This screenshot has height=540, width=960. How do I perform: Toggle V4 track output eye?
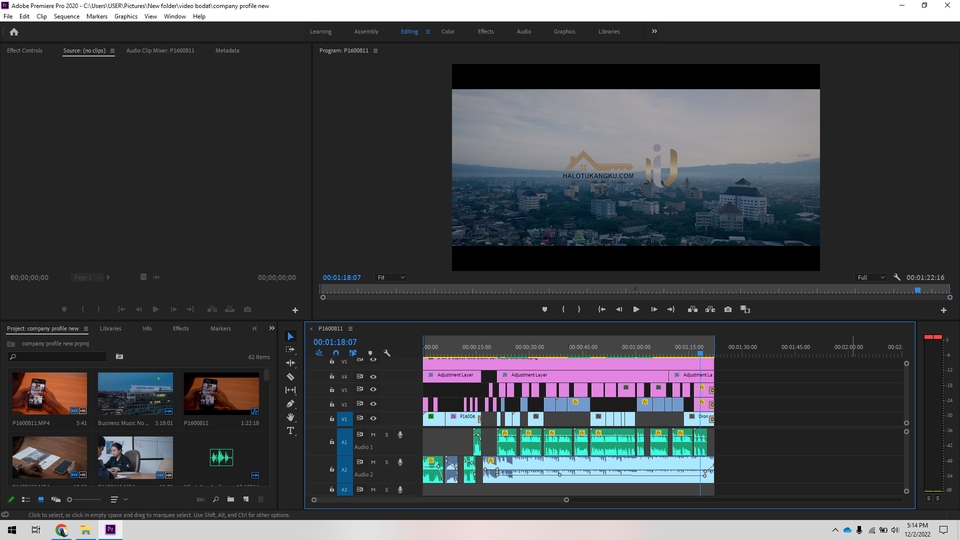pos(373,377)
